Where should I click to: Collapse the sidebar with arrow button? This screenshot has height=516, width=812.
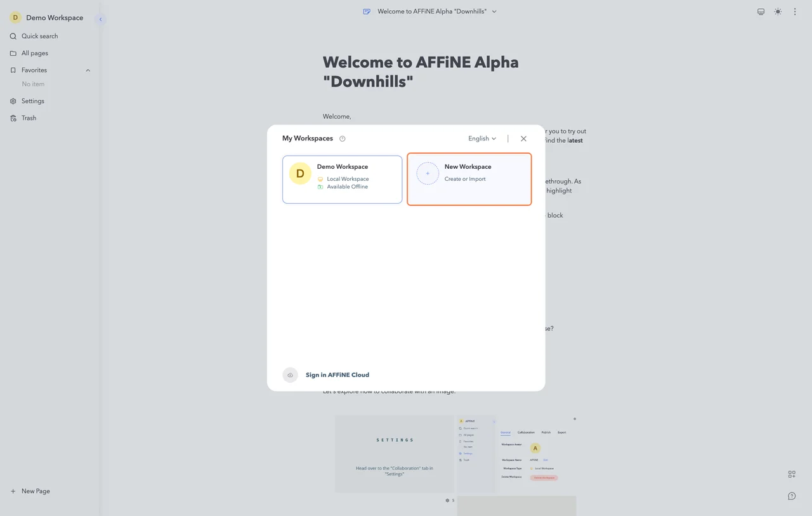click(x=100, y=19)
